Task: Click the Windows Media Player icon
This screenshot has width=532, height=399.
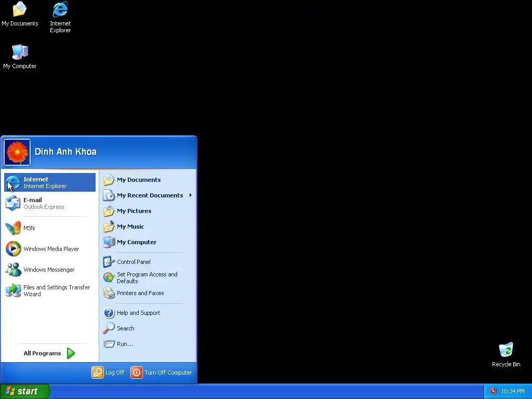Action: coord(13,249)
